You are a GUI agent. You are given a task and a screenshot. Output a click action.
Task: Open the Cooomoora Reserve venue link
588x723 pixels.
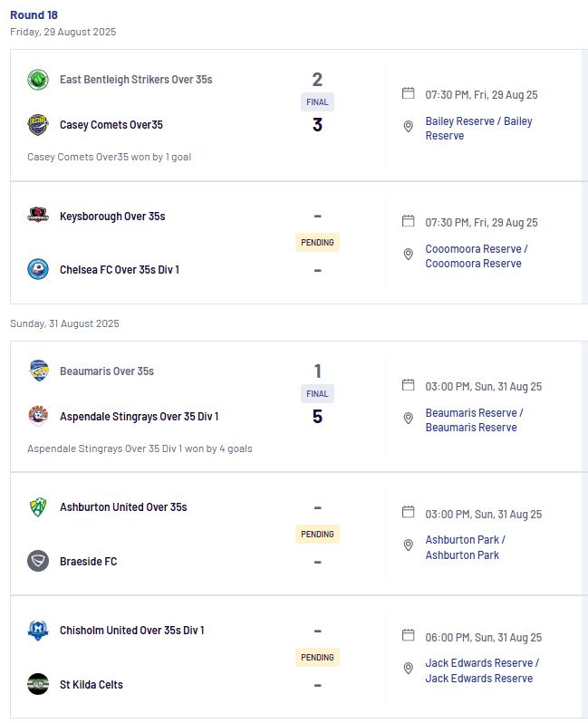477,255
